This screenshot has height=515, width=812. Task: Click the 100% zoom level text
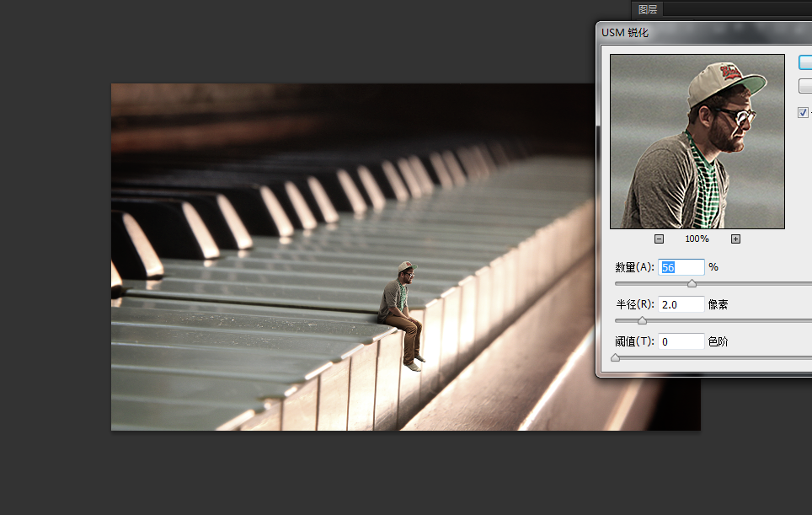[697, 239]
